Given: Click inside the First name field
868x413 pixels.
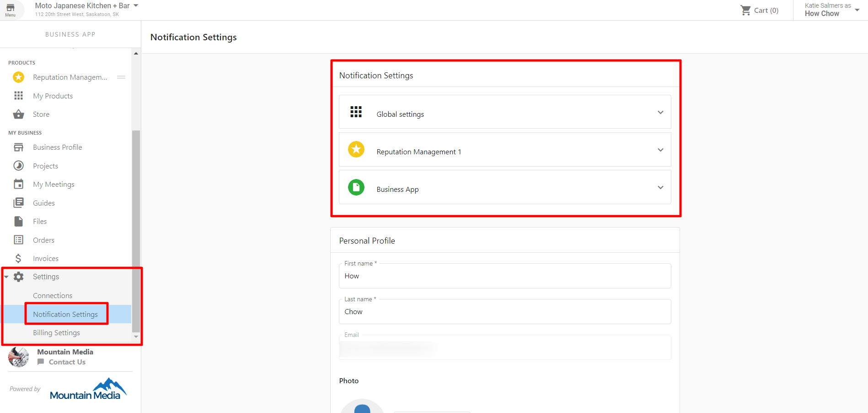Looking at the screenshot, I should coord(504,276).
